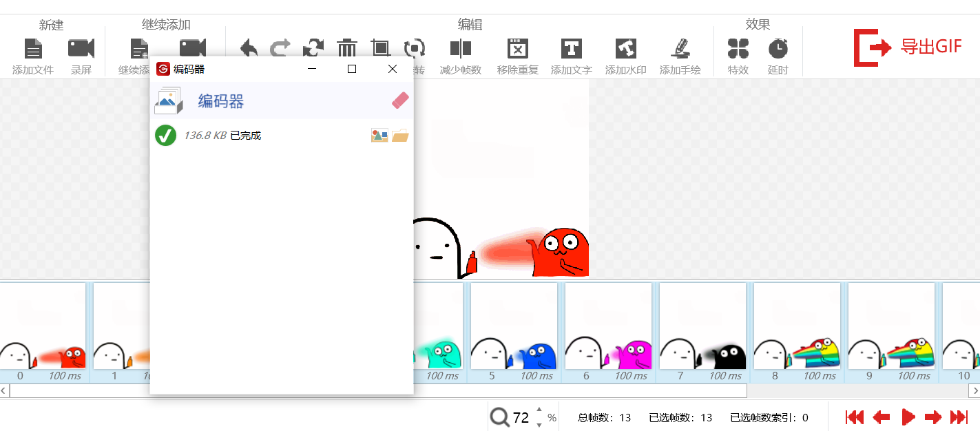Viewport: 980px width, 431px height.
Task: Go to the last frame
Action: pyautogui.click(x=959, y=417)
